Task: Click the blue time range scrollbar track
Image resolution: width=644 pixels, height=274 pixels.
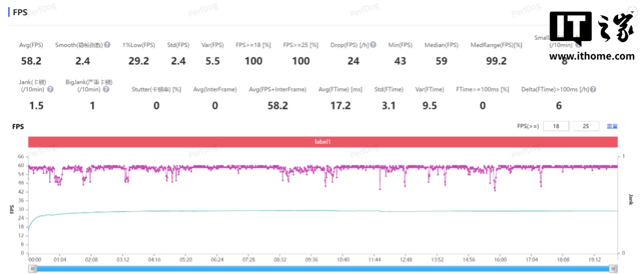Action: [x=323, y=269]
